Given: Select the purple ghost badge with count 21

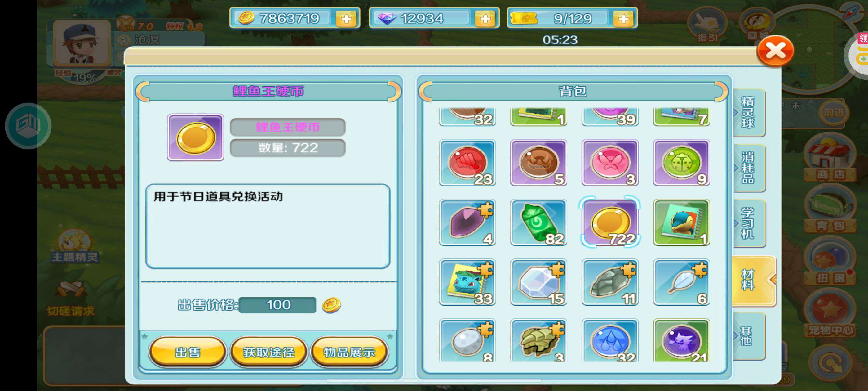Looking at the screenshot, I should (x=681, y=340).
